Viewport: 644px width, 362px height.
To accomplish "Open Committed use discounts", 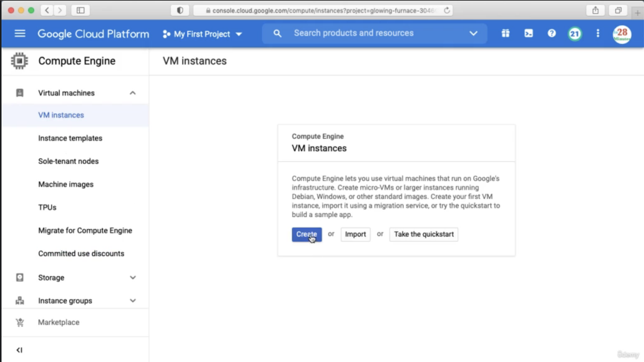I will (x=81, y=254).
